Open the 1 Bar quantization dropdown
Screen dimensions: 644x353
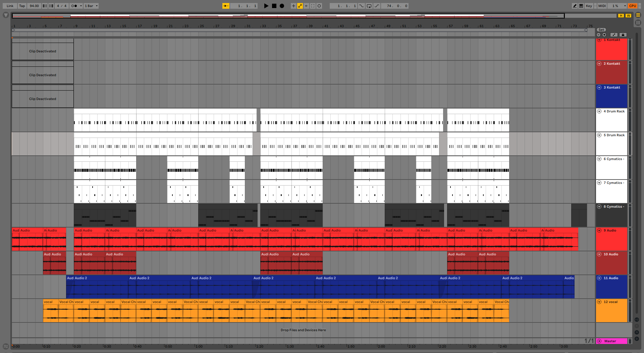[91, 6]
